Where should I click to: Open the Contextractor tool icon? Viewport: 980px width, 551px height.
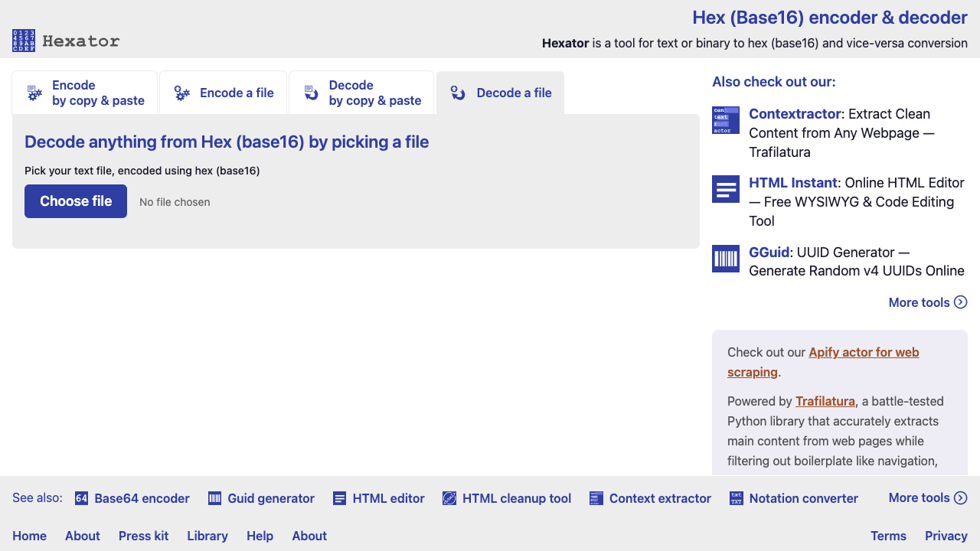[x=726, y=120]
